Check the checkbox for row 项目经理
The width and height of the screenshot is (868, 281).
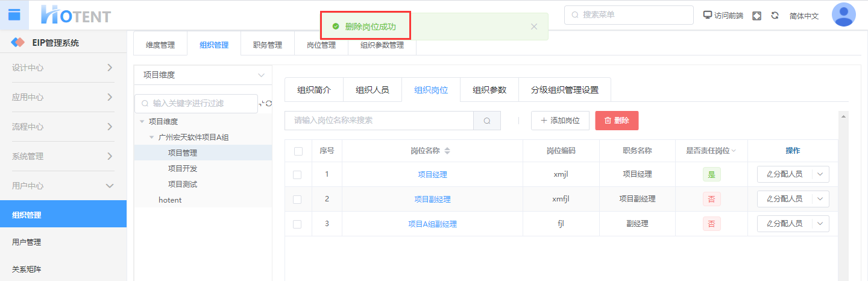point(297,175)
